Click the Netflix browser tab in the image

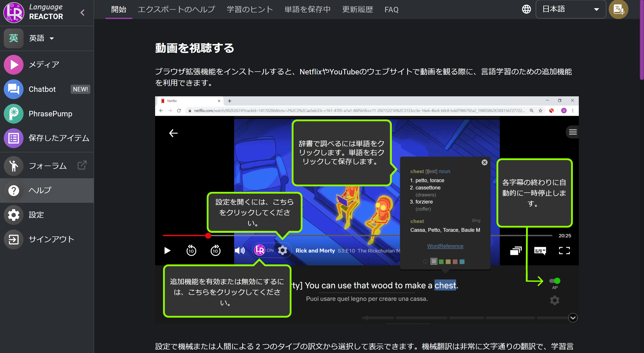pos(190,101)
